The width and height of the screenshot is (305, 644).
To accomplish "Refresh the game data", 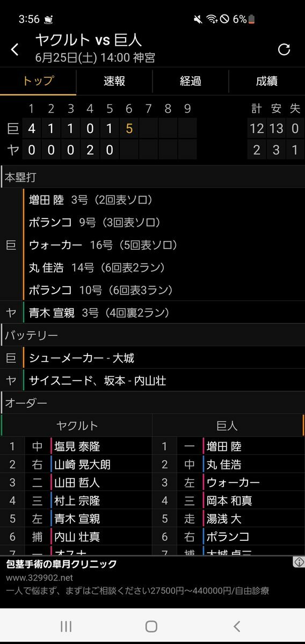I will (284, 50).
